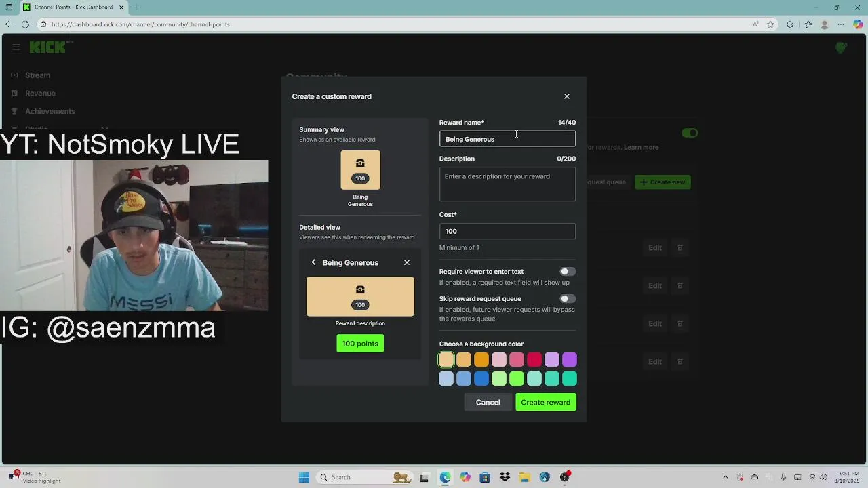Open browser settings and more menu
The image size is (868, 488).
coord(841,24)
